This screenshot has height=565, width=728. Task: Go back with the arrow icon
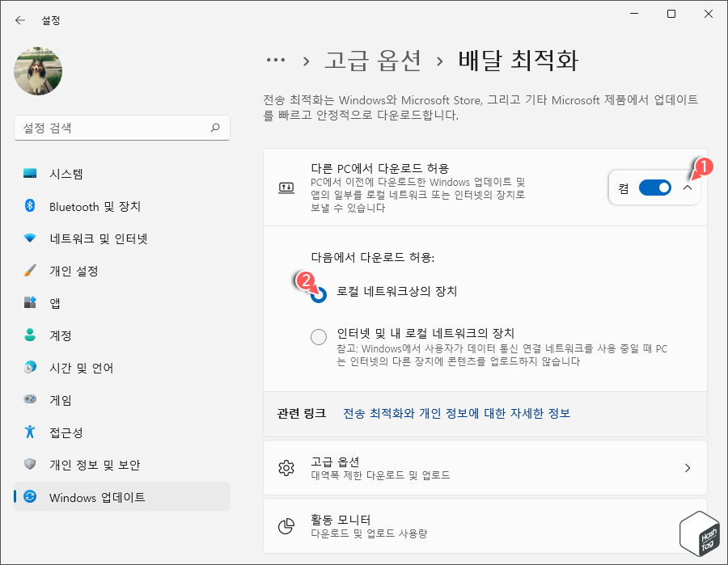[x=20, y=20]
